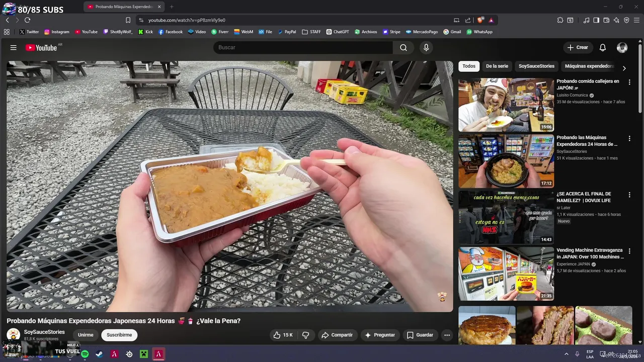
Task: Open the SoySauceStories channel avatar
Action: pyautogui.click(x=13, y=335)
